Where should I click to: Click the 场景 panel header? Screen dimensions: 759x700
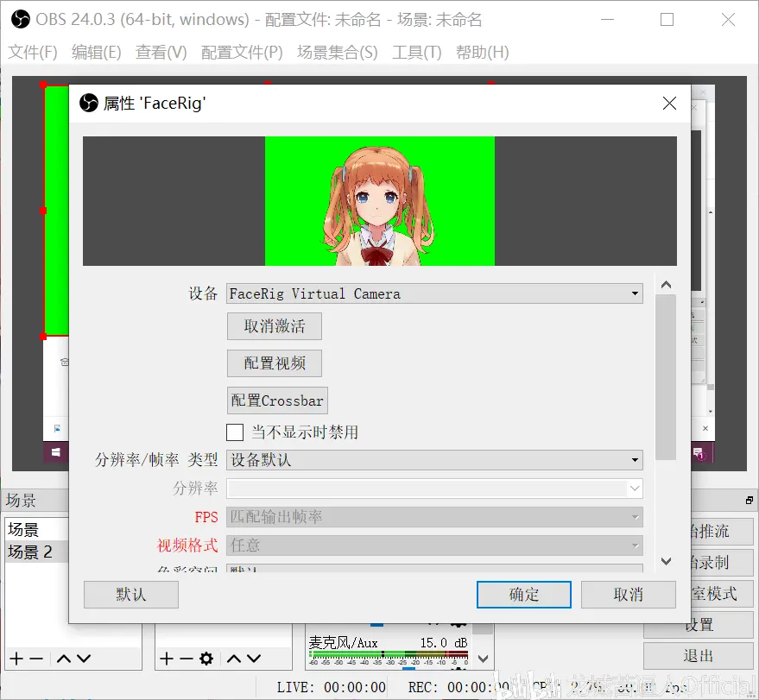tap(35, 501)
